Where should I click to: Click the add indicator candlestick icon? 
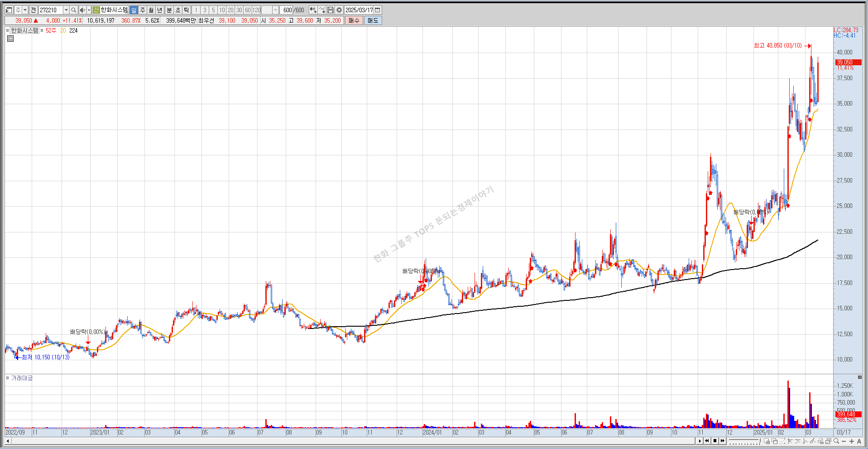pyautogui.click(x=313, y=10)
